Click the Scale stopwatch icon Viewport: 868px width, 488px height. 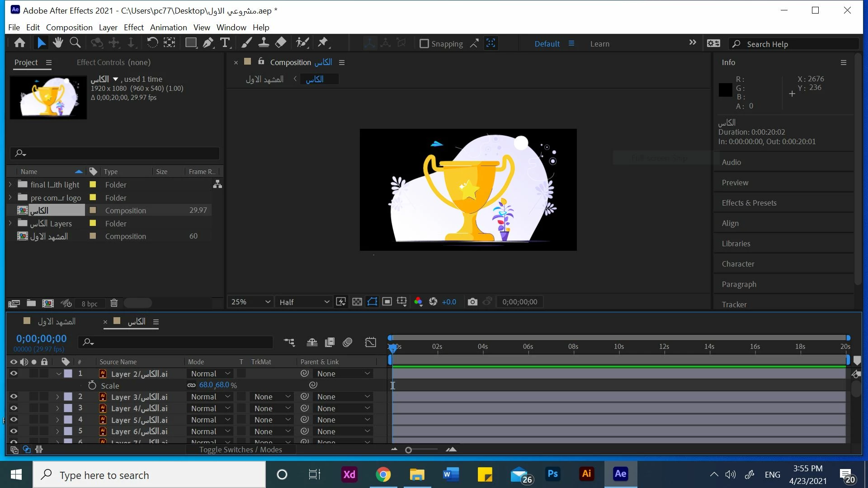pos(92,385)
